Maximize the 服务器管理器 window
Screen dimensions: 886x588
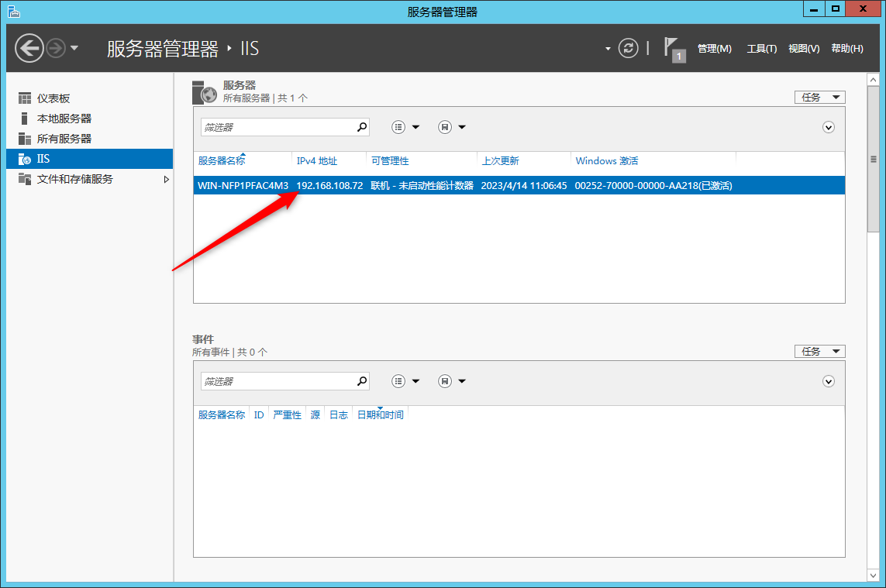click(835, 9)
